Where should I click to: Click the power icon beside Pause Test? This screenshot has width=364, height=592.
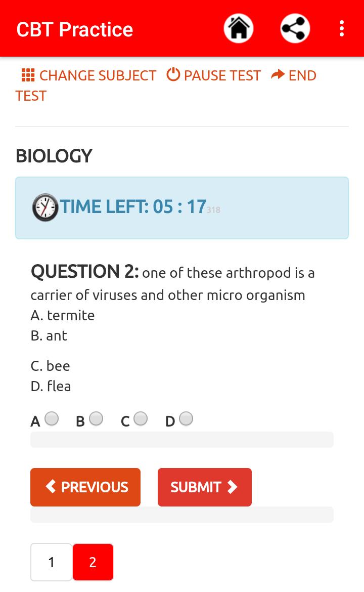click(x=173, y=75)
